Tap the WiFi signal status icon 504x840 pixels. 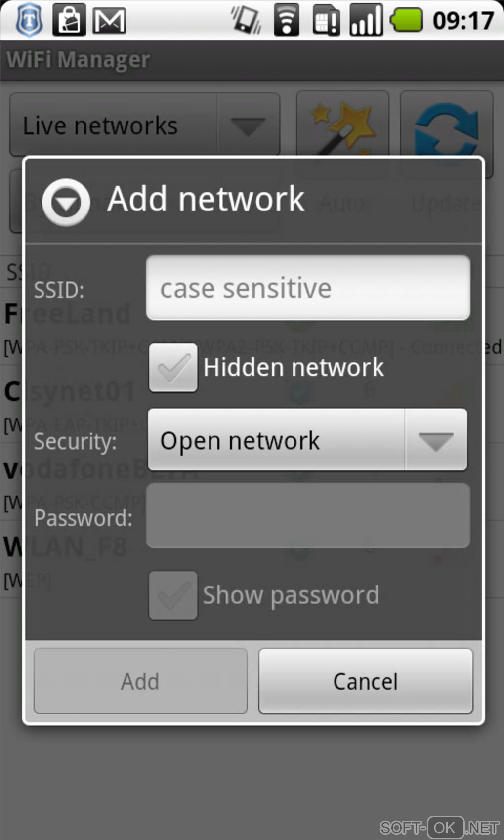pyautogui.click(x=286, y=20)
